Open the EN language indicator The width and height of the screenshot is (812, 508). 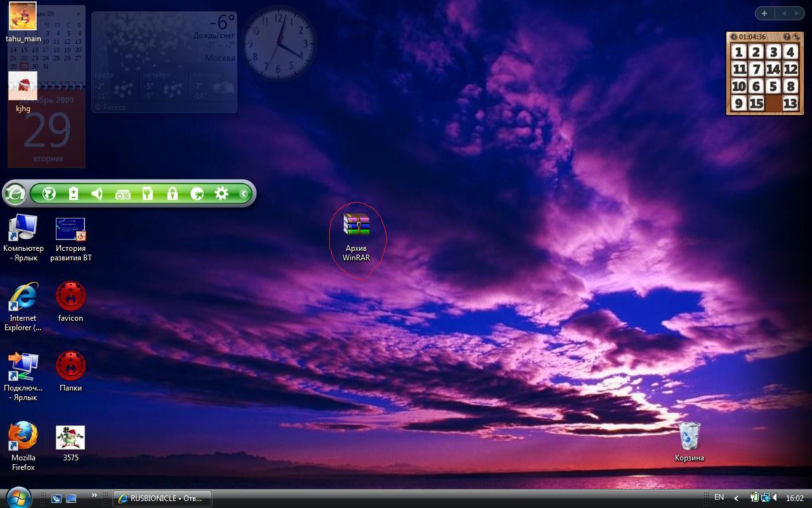[x=719, y=498]
